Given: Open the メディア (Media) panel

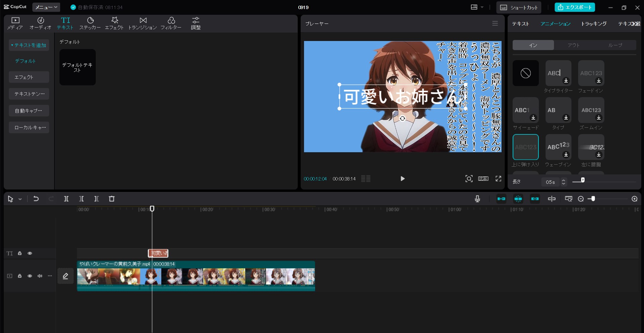Looking at the screenshot, I should [x=15, y=23].
